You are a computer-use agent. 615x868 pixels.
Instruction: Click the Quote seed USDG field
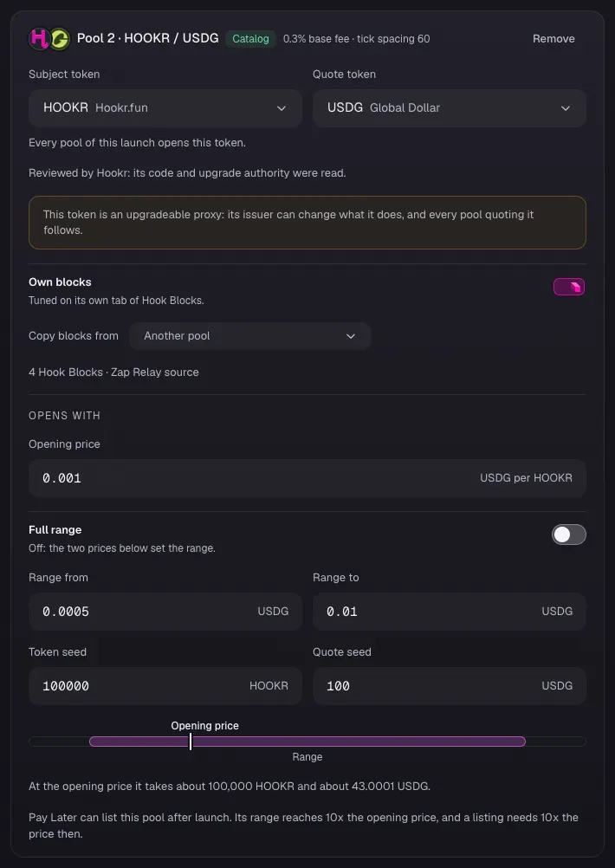click(450, 686)
